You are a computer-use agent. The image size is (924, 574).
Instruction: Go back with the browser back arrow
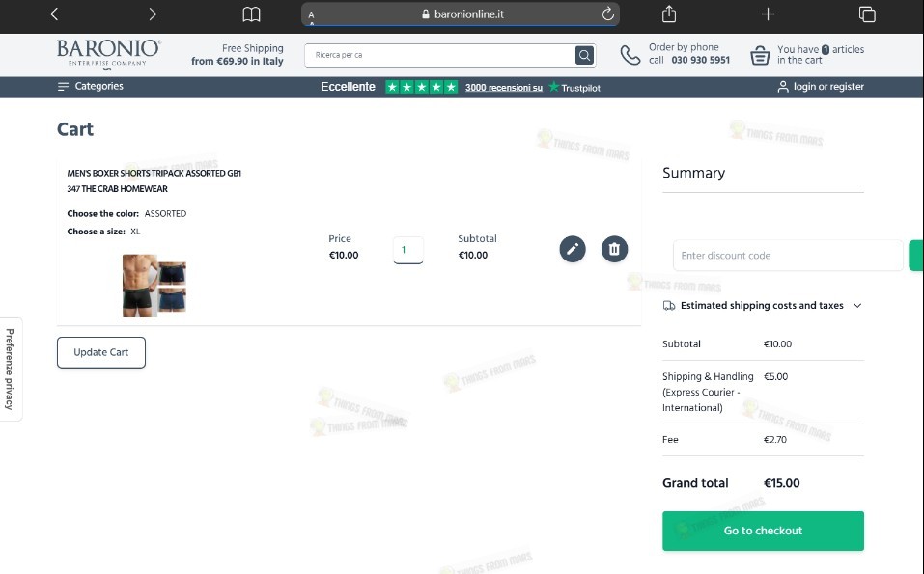54,14
